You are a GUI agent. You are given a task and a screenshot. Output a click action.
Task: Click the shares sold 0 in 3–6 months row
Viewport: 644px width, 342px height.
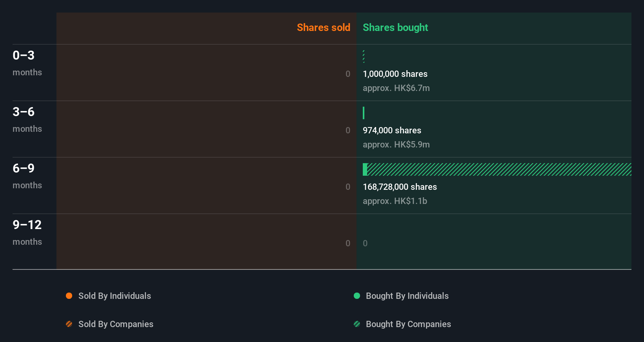point(348,130)
